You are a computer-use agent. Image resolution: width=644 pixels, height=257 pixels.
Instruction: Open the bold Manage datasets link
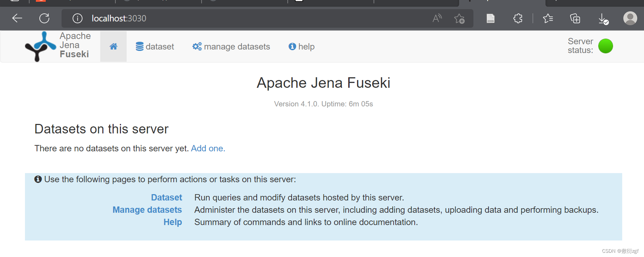click(147, 210)
